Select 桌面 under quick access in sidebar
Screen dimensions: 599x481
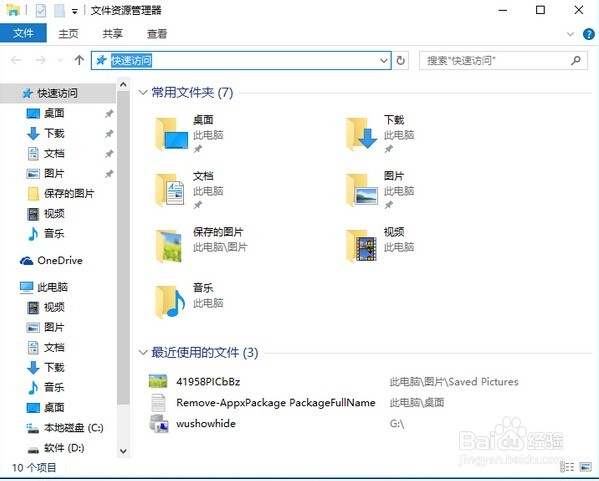click(x=54, y=113)
